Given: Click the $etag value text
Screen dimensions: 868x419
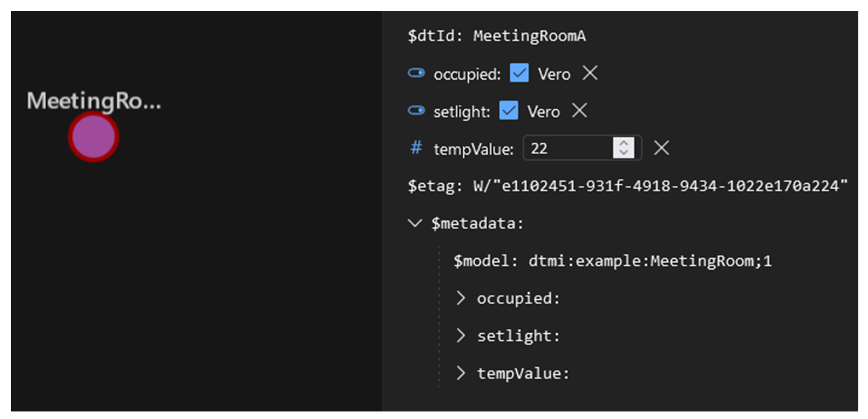Looking at the screenshot, I should [660, 186].
